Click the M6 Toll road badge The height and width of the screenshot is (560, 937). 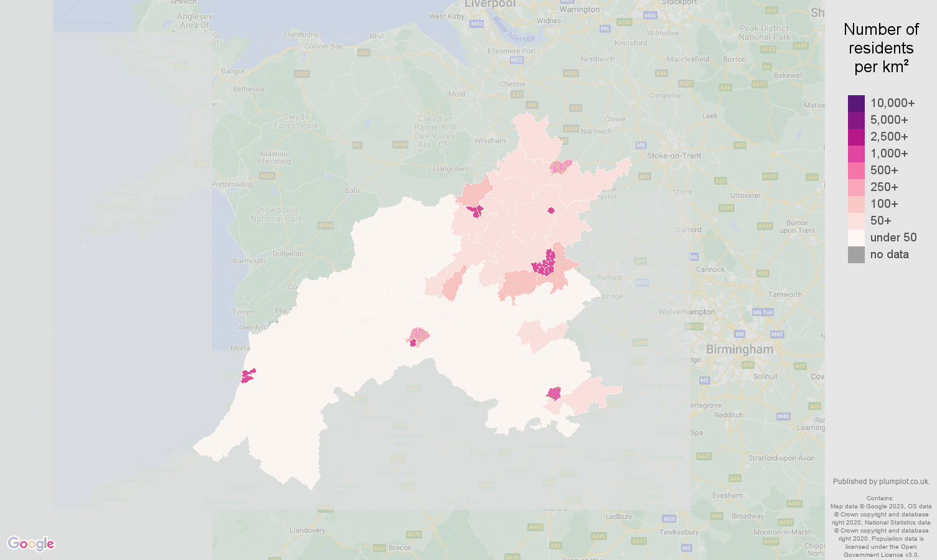coord(763,312)
